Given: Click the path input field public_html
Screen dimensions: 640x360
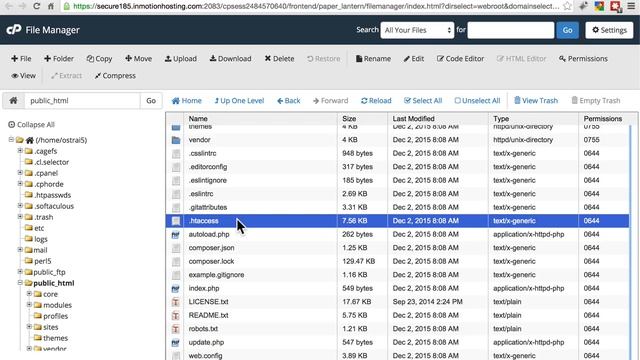Looking at the screenshot, I should tap(82, 100).
